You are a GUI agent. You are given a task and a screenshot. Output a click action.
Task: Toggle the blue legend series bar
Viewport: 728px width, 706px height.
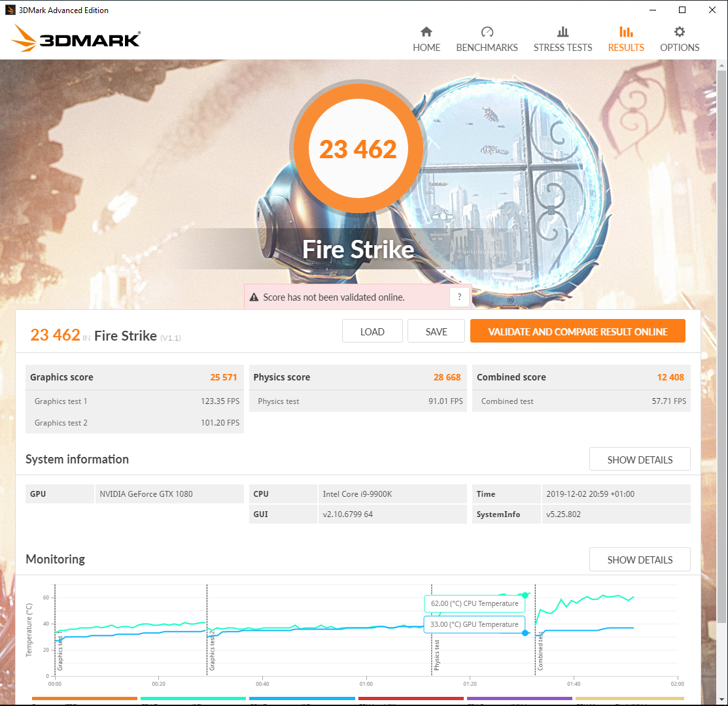pyautogui.click(x=302, y=698)
